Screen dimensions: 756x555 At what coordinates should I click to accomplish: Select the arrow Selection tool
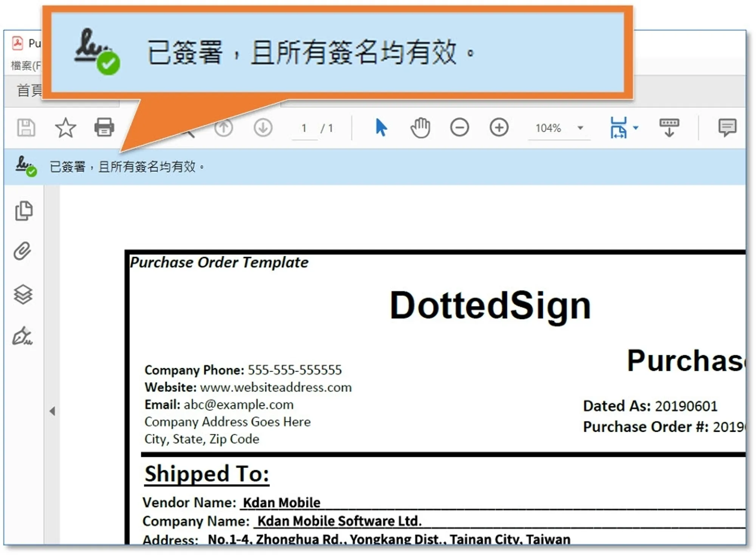click(x=381, y=127)
